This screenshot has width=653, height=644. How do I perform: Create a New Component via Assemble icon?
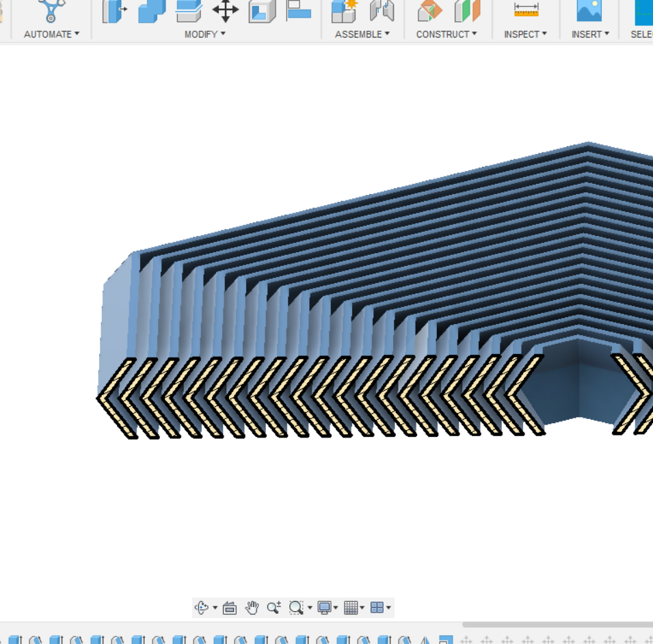click(x=345, y=11)
